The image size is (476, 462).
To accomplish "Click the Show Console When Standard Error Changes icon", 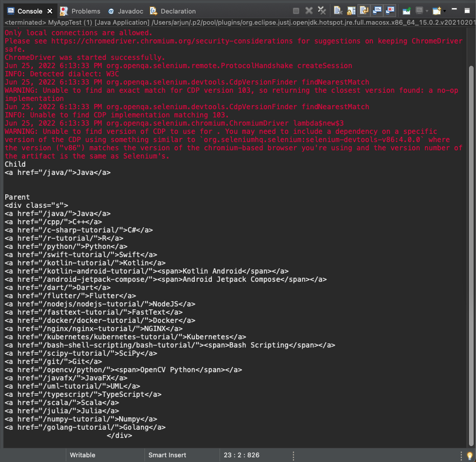I will (394, 10).
